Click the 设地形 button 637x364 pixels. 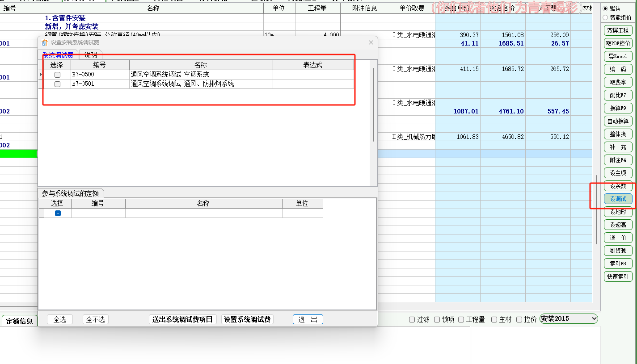tap(618, 212)
